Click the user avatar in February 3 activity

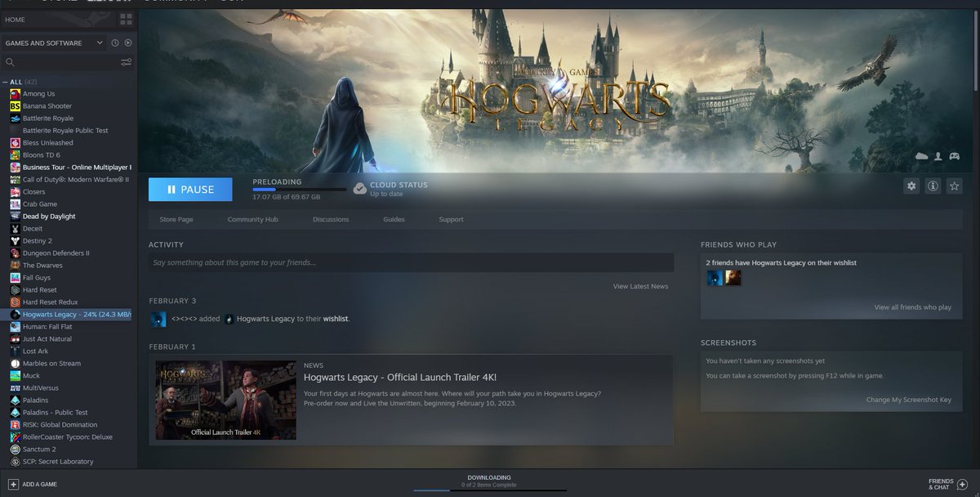click(158, 319)
